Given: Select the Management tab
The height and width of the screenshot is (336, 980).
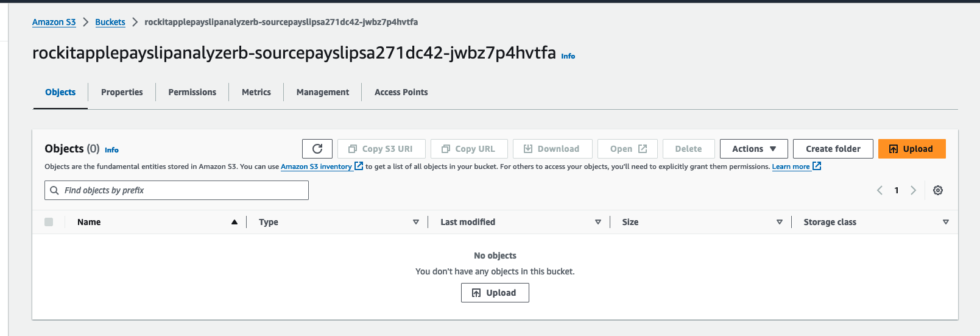Looking at the screenshot, I should tap(323, 92).
